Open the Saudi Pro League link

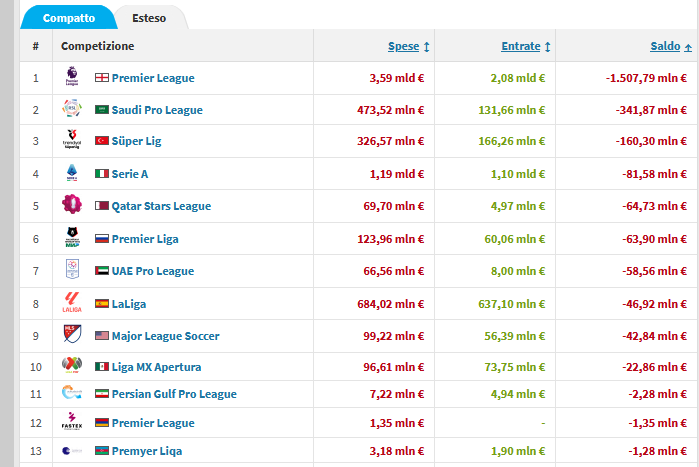[157, 110]
